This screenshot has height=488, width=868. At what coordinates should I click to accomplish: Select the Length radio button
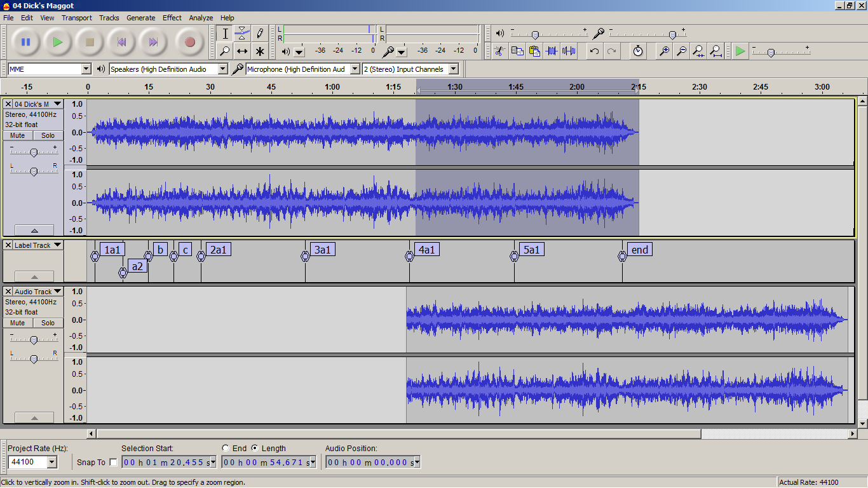coord(255,448)
